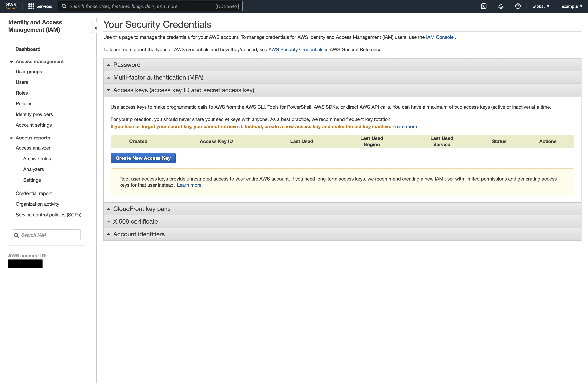588x386 pixels.
Task: Launch the CloudShell terminal icon
Action: 484,6
